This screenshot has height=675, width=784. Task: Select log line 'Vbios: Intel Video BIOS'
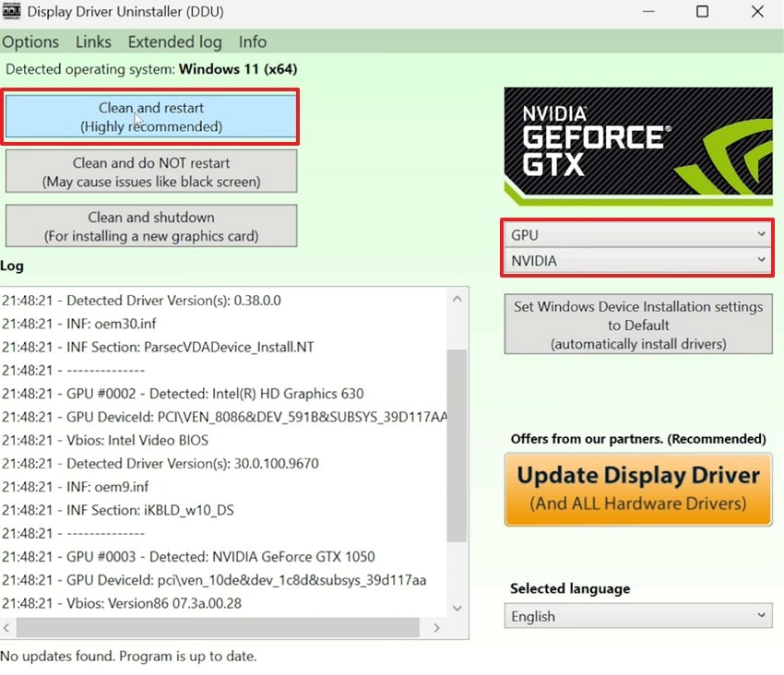tap(105, 440)
